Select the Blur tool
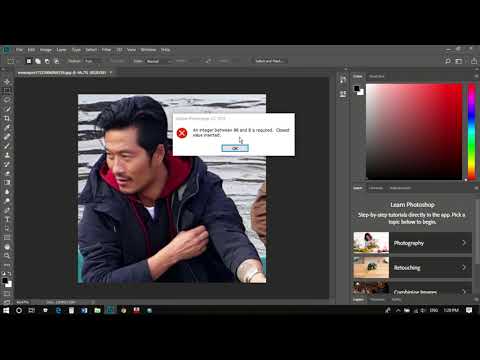 [x=7, y=192]
